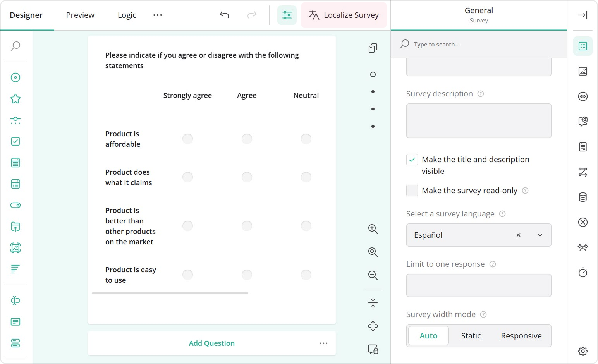Open the search tool in the toolbox
Image resolution: width=598 pixels, height=364 pixels.
(x=15, y=46)
